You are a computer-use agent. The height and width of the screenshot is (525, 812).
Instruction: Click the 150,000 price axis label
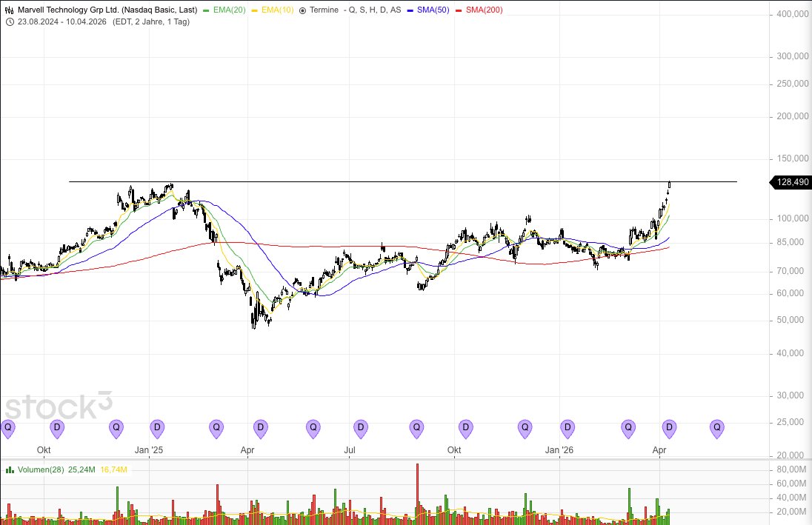pyautogui.click(x=792, y=159)
